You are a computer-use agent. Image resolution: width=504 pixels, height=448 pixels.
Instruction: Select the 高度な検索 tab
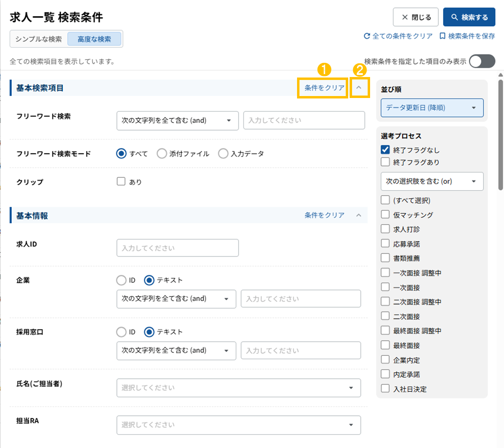(x=94, y=39)
